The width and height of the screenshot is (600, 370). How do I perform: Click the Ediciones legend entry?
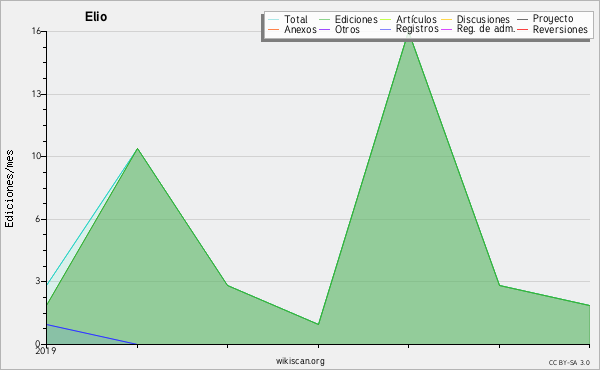[348, 19]
